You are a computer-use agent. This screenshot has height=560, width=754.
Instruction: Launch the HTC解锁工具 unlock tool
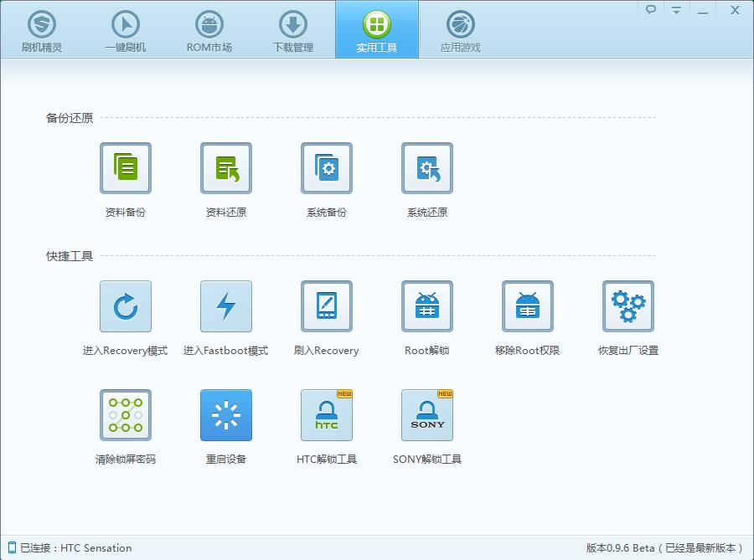click(x=327, y=415)
